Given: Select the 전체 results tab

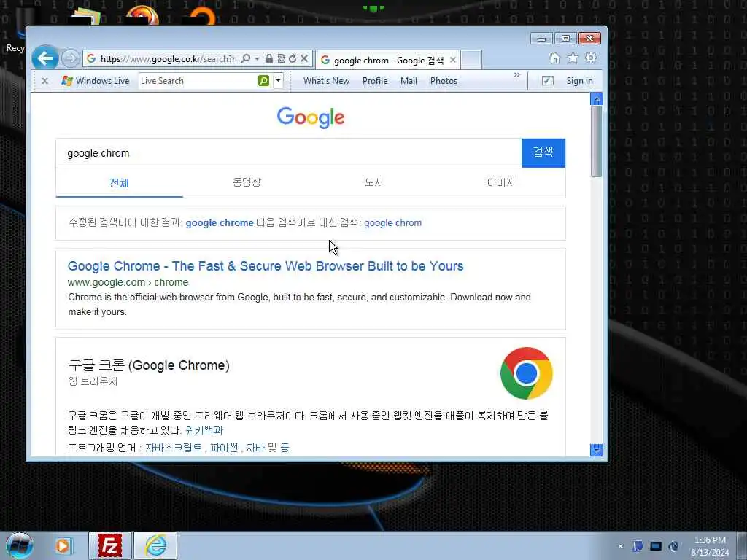Looking at the screenshot, I should point(119,183).
